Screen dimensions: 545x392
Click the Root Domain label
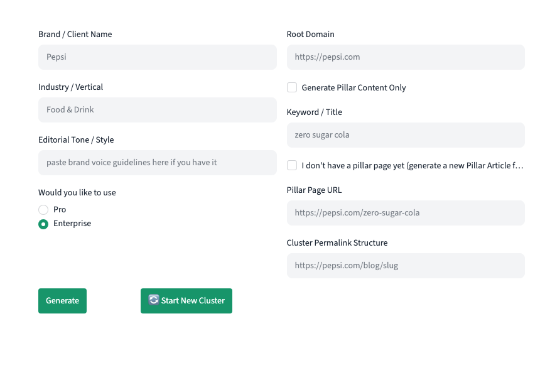pyautogui.click(x=310, y=34)
